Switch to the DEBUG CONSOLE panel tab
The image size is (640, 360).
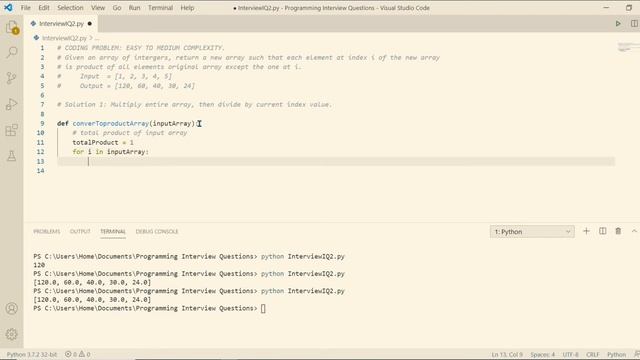pos(157,231)
